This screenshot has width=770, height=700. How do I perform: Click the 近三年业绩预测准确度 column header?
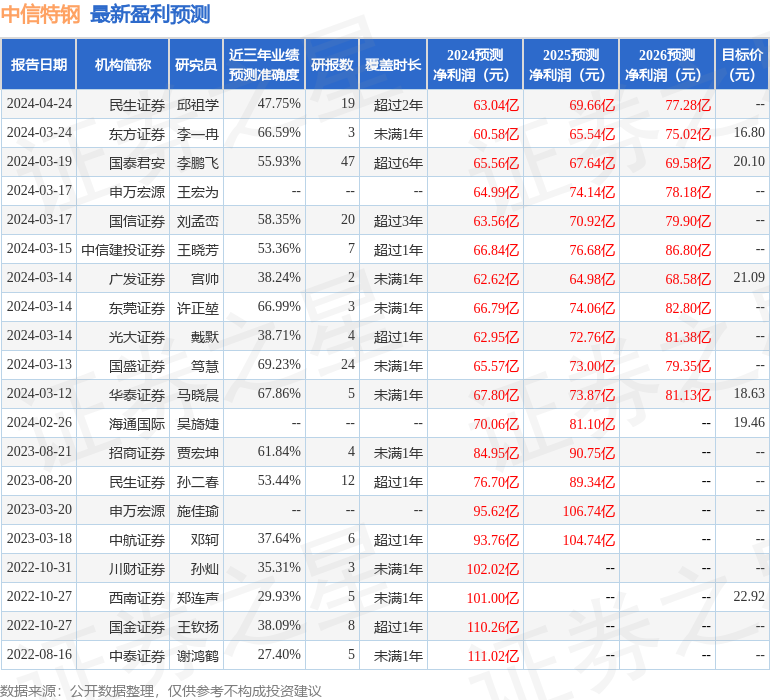[264, 64]
